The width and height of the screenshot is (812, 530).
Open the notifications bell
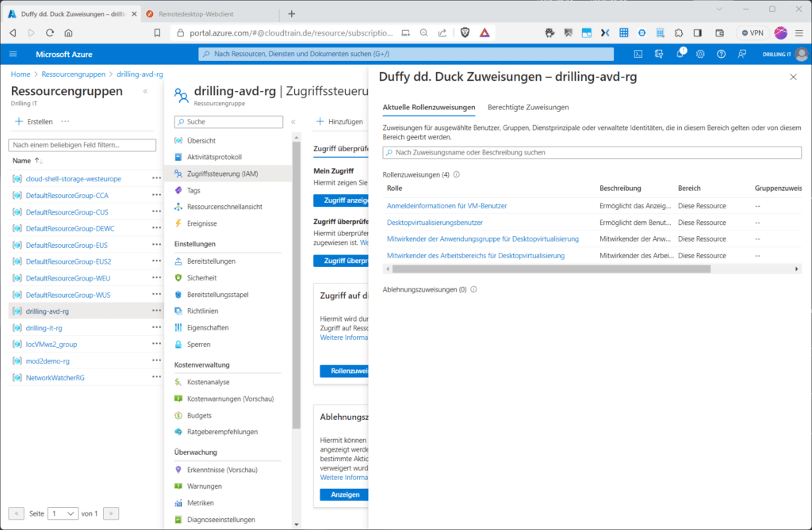(680, 54)
